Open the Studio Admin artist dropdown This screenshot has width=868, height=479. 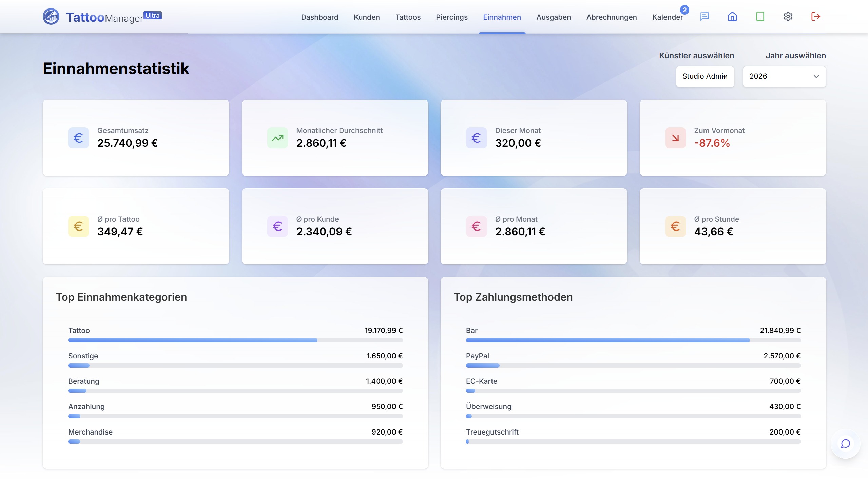click(705, 76)
